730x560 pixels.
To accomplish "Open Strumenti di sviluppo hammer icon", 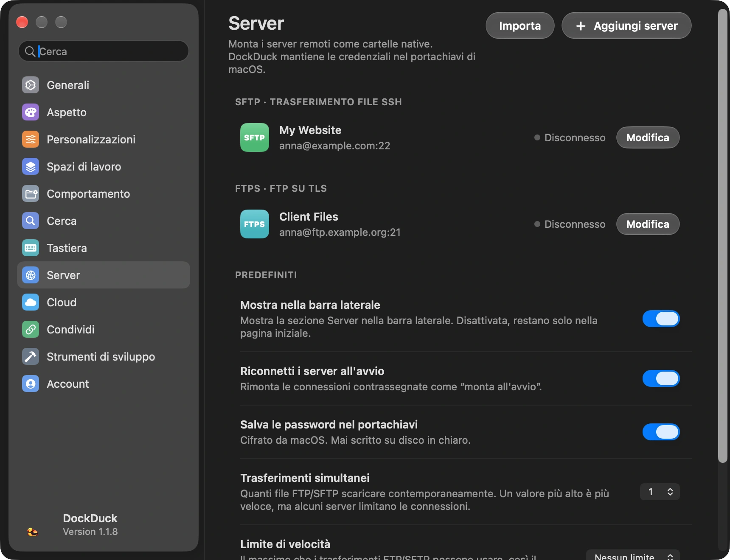I will (31, 356).
